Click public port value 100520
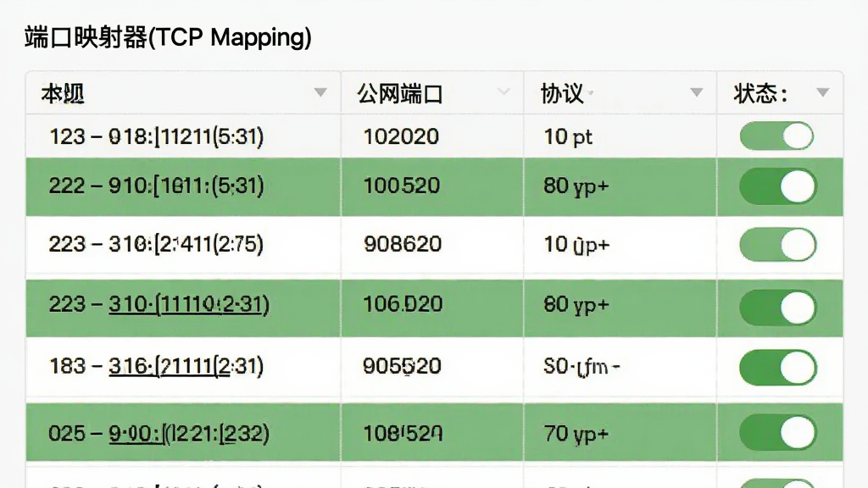The width and height of the screenshot is (868, 488). pos(402,186)
